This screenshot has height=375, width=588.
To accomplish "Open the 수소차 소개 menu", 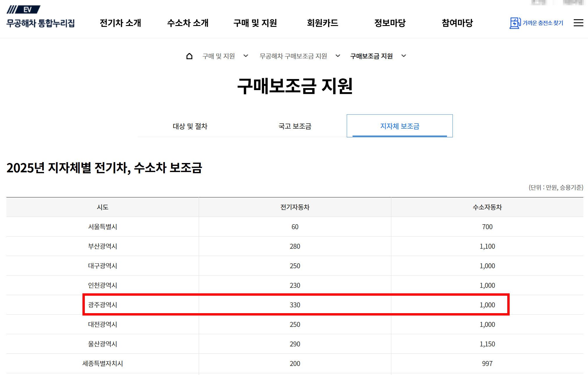I will [x=188, y=23].
